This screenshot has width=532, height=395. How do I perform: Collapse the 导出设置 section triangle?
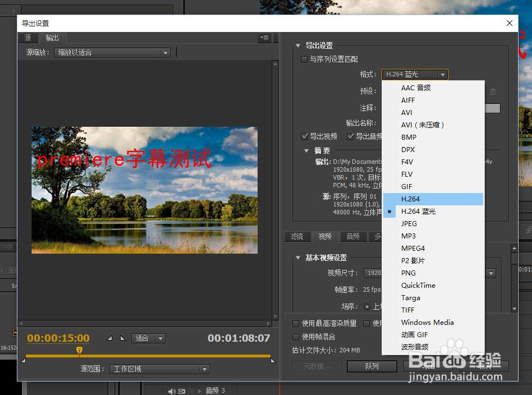[298, 45]
